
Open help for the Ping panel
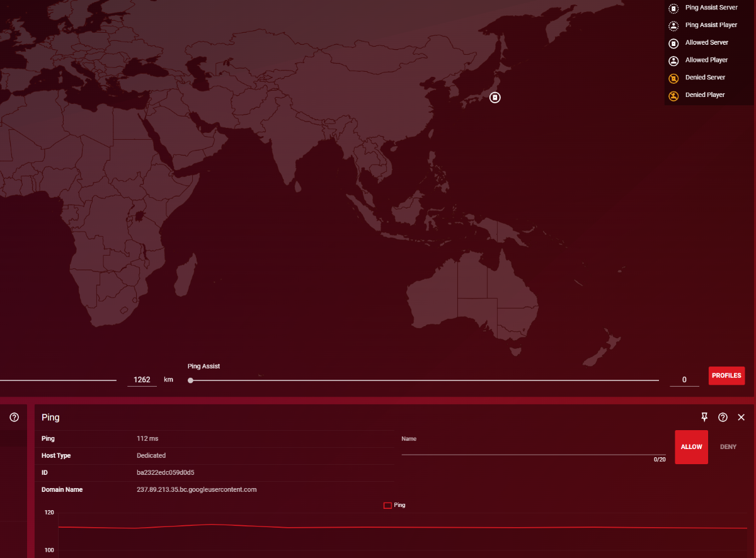(723, 417)
